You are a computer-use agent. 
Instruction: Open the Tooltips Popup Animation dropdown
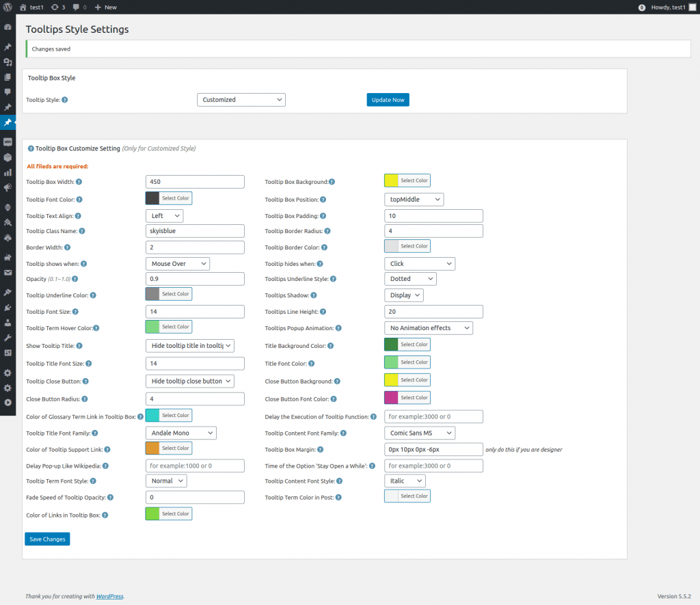pyautogui.click(x=429, y=328)
